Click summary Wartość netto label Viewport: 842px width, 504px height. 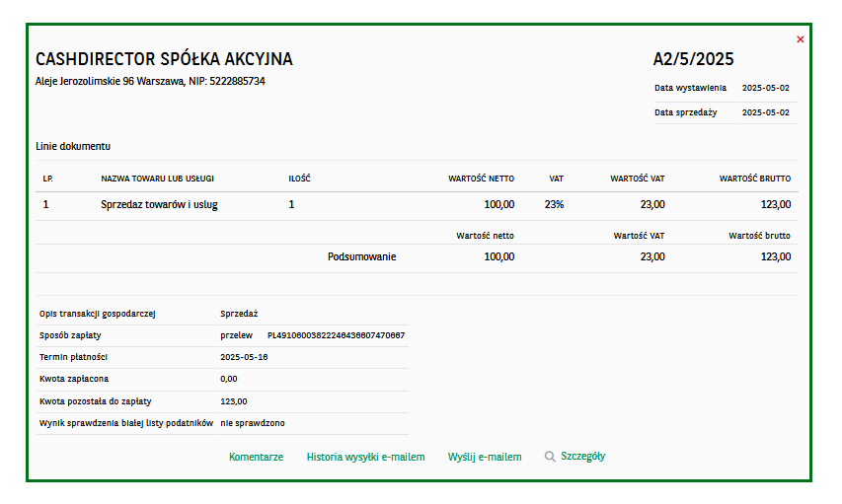(x=485, y=236)
